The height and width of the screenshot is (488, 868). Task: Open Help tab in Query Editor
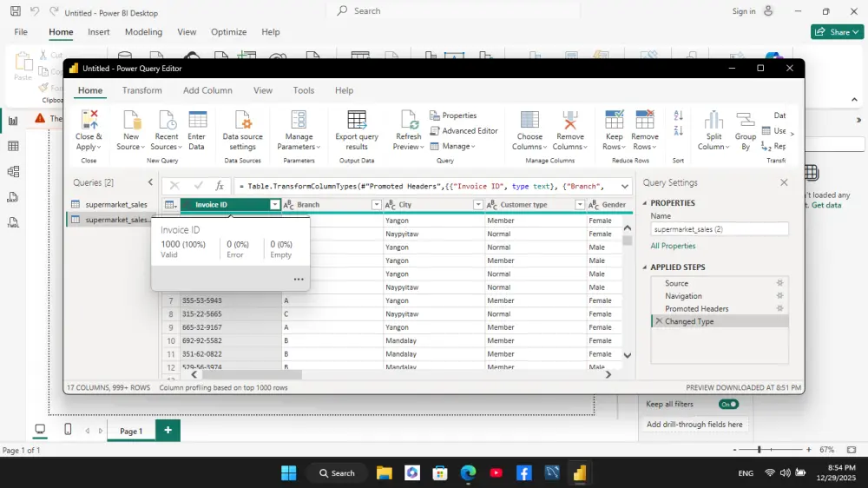(x=344, y=90)
